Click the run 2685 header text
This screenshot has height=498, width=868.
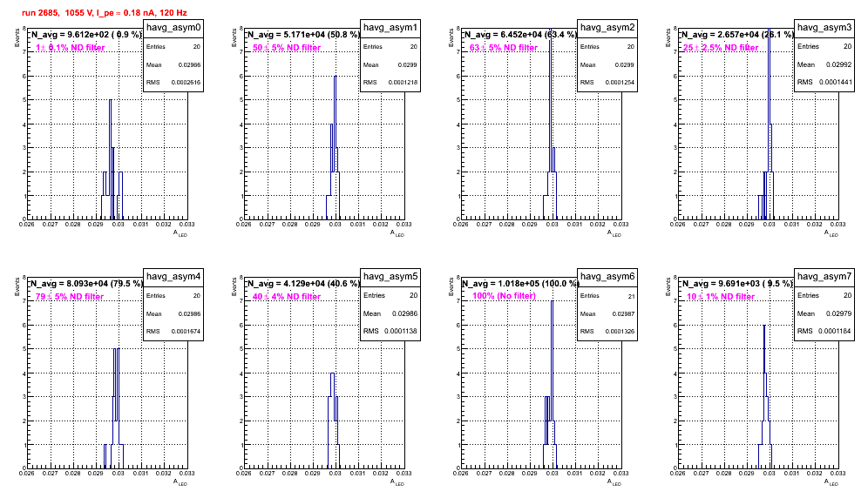tap(104, 13)
